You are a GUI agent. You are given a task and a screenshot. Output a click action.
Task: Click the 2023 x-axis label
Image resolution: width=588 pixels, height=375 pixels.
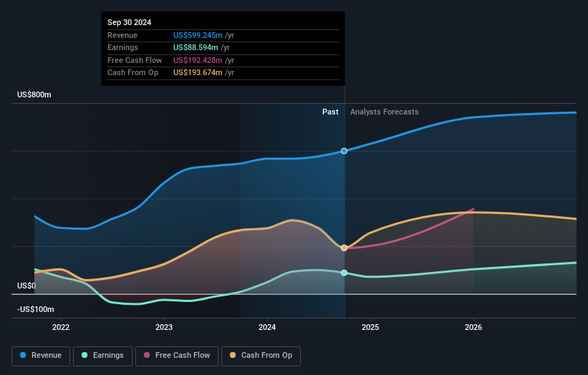coord(164,327)
